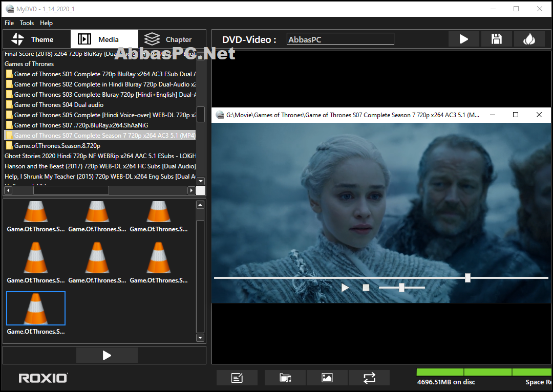Screen dimensions: 553x392
Task: Select first video thumbnail in second row
Action: [x=36, y=263]
